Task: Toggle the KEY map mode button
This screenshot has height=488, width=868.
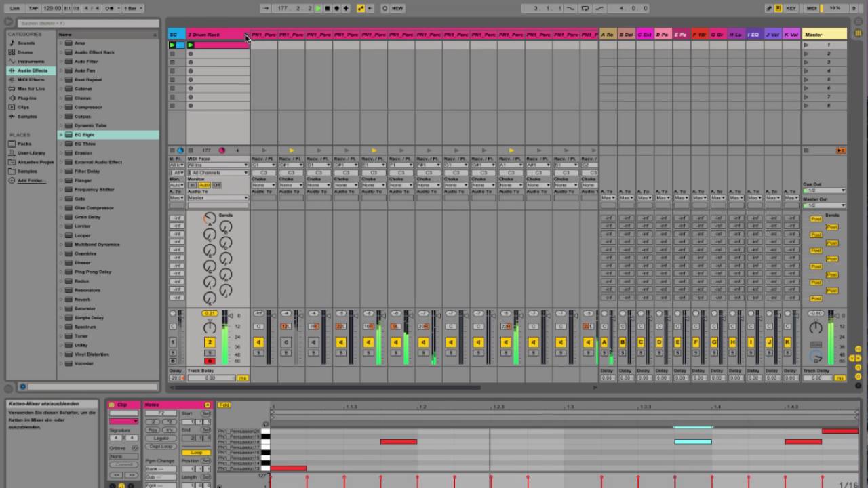Action: (791, 8)
